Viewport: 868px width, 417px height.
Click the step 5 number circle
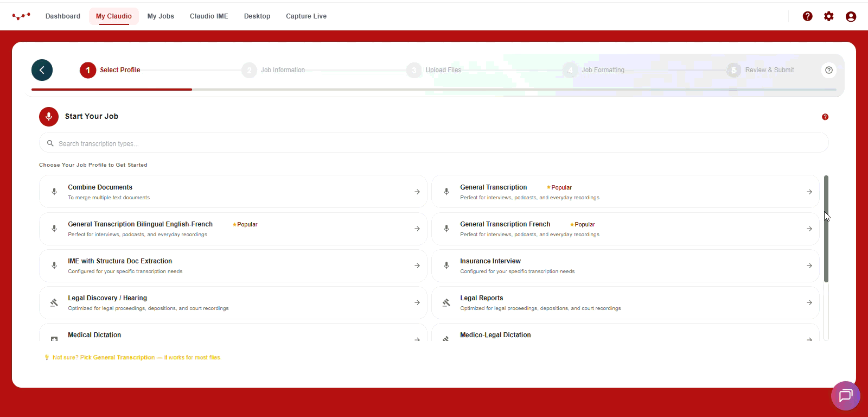[x=733, y=70]
